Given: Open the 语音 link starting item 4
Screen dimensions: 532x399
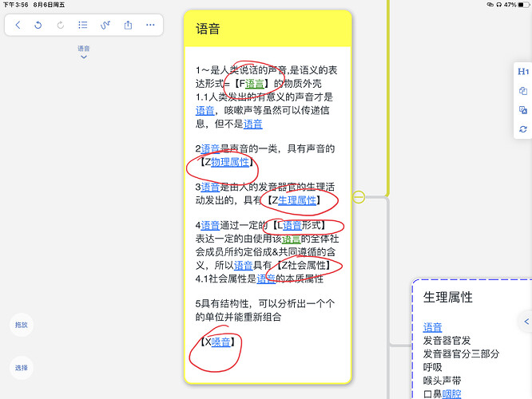Looking at the screenshot, I should tap(210, 225).
